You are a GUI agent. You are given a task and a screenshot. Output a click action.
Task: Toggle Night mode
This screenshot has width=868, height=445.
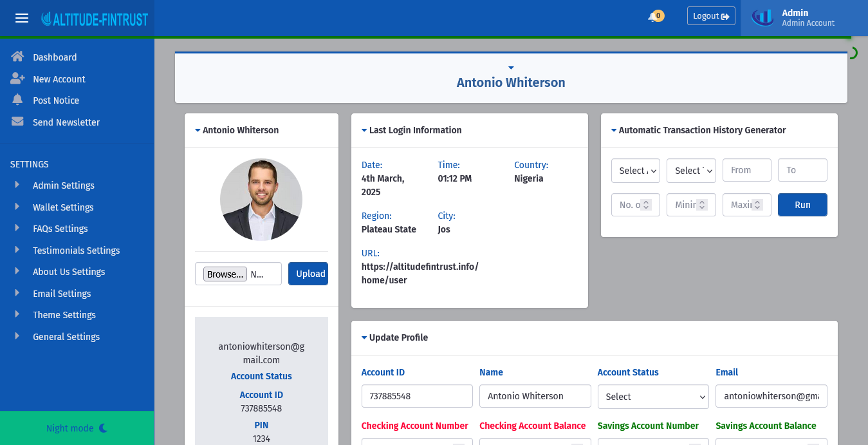click(77, 428)
